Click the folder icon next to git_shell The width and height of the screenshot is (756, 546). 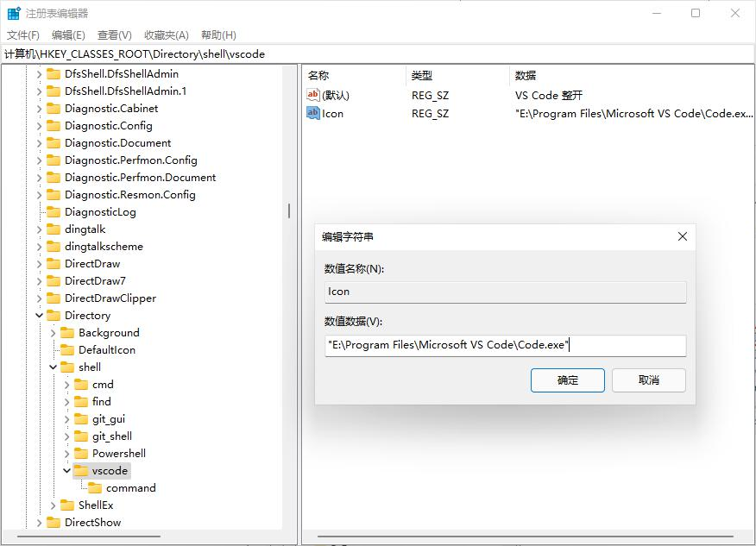pos(81,436)
